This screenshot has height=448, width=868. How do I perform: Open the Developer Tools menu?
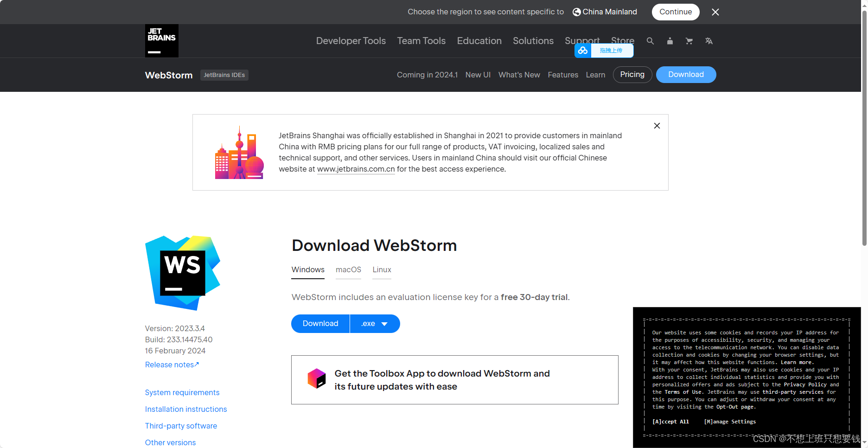pos(351,41)
